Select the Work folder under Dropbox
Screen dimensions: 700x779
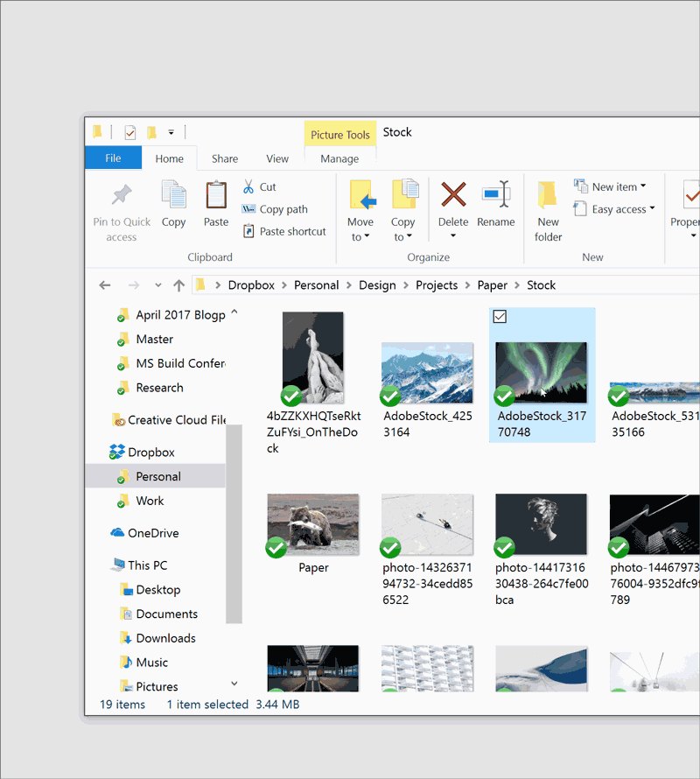click(x=141, y=501)
